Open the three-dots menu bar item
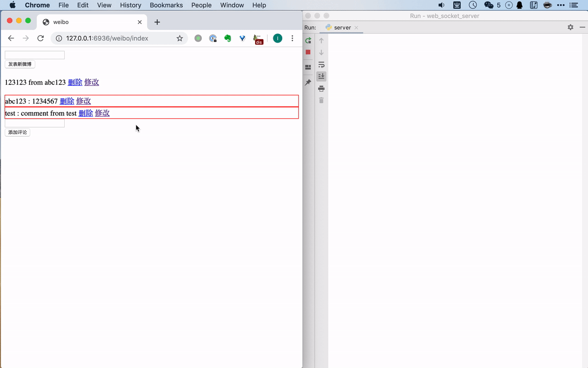This screenshot has height=368, width=588. pos(561,5)
